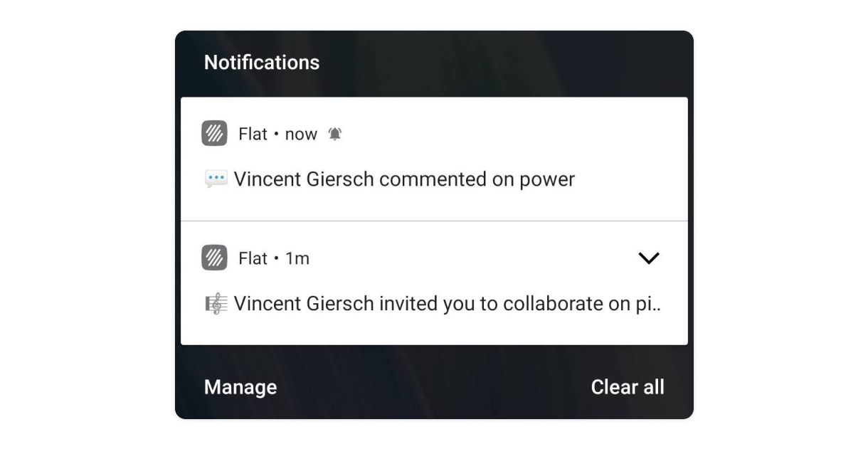
Task: Open Manage notification settings
Action: 240,387
